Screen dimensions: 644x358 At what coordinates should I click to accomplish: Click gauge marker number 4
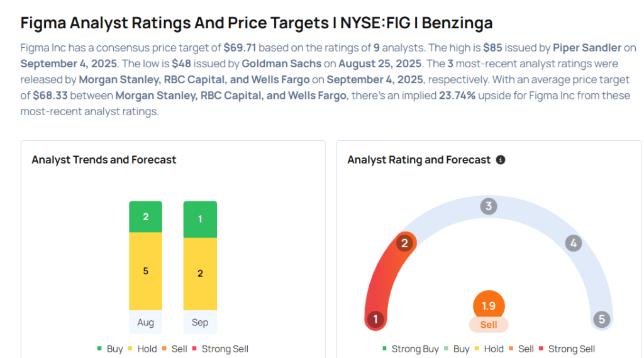click(x=572, y=243)
